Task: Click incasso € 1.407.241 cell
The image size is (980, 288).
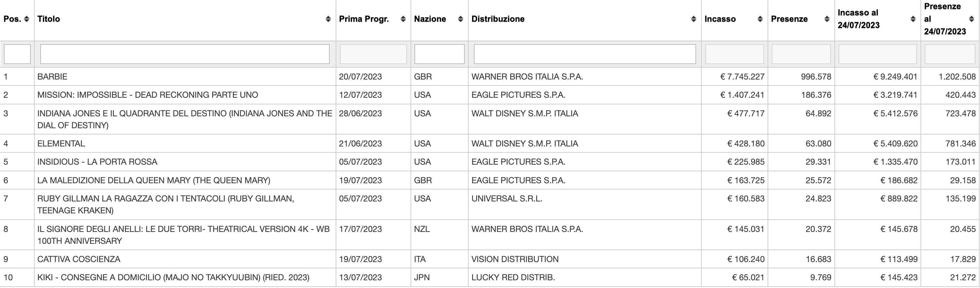Action: [x=742, y=95]
